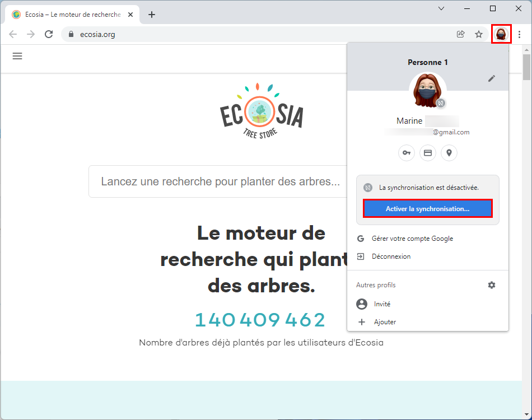Click the plus icon next to Ajouter
Image resolution: width=532 pixels, height=420 pixels.
(x=362, y=322)
